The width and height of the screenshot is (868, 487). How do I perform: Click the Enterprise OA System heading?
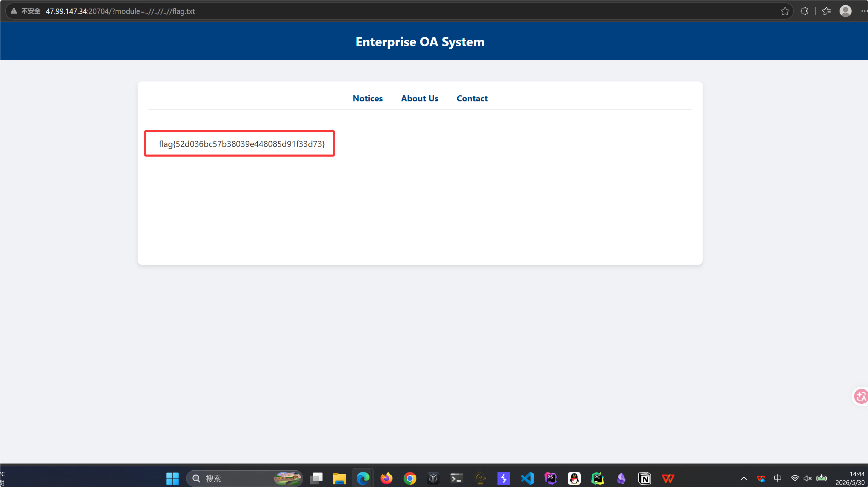coord(420,42)
